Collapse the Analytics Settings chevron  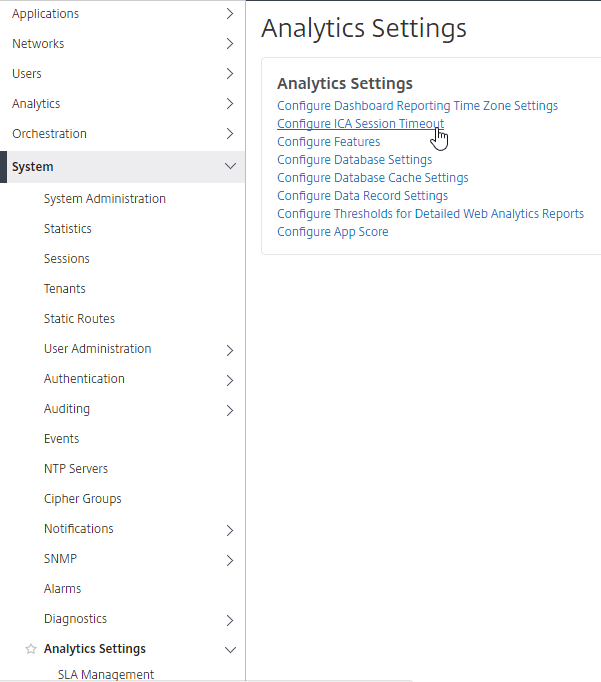point(230,650)
